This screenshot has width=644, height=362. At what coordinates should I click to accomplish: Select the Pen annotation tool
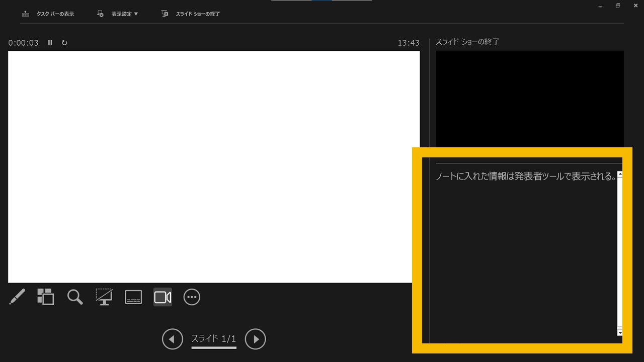click(x=17, y=297)
